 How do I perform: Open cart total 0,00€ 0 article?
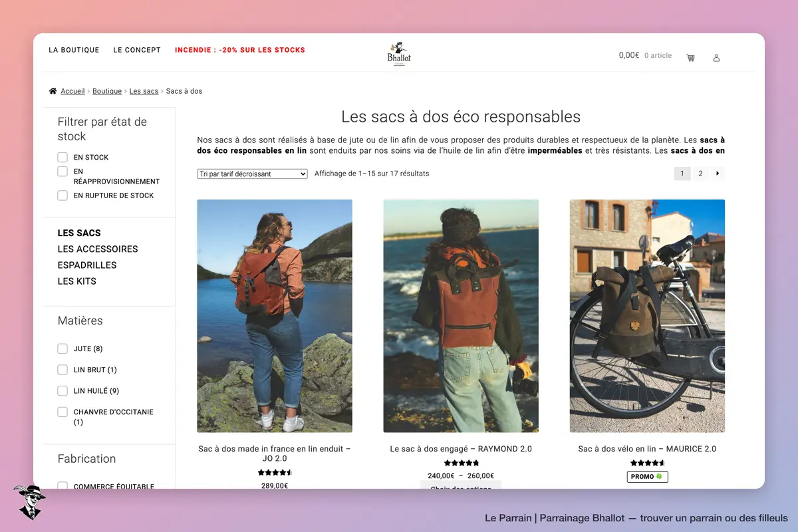[645, 55]
